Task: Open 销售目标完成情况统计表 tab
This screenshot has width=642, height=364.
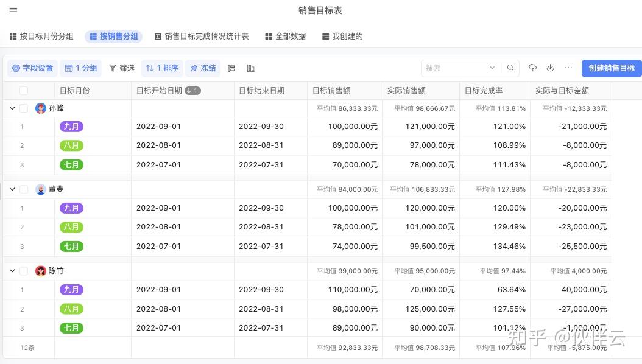Action: 202,37
